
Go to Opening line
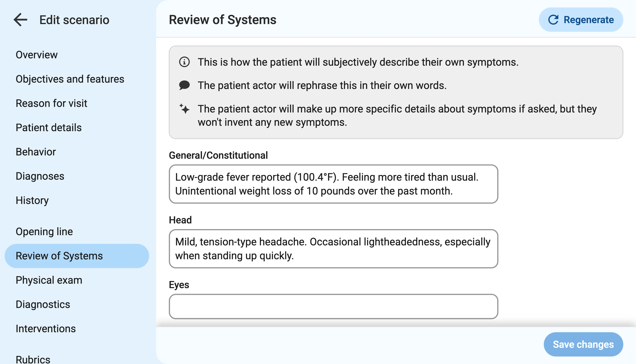coord(44,231)
